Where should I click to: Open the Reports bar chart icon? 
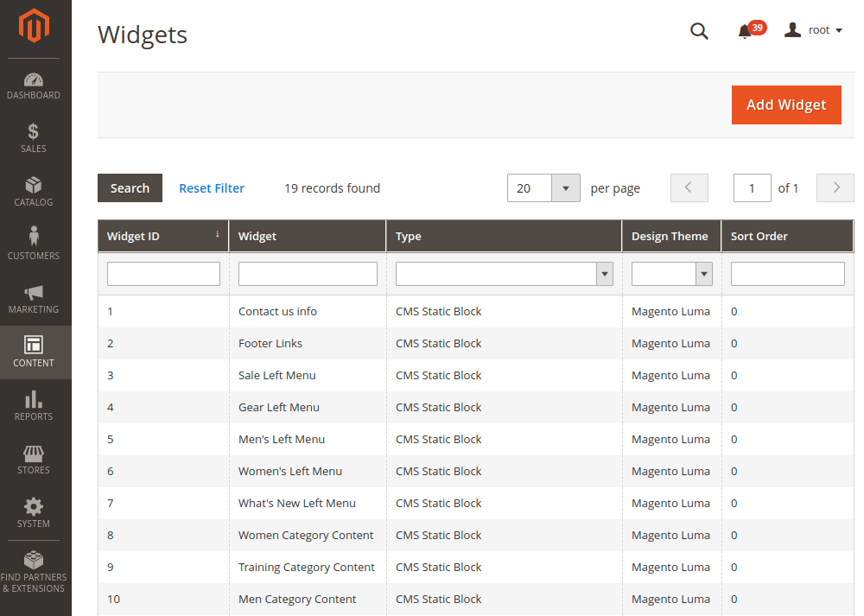tap(34, 400)
